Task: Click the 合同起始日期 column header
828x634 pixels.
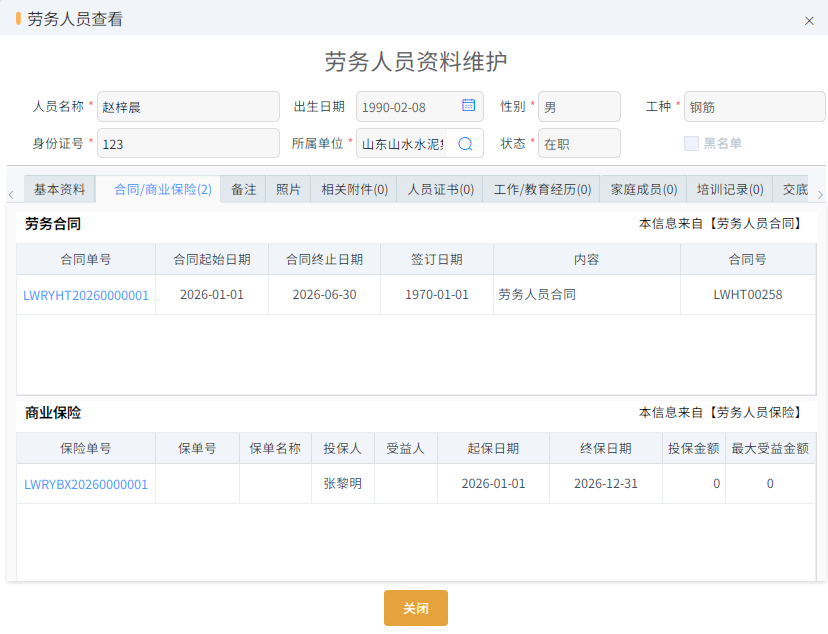Action: pos(212,259)
